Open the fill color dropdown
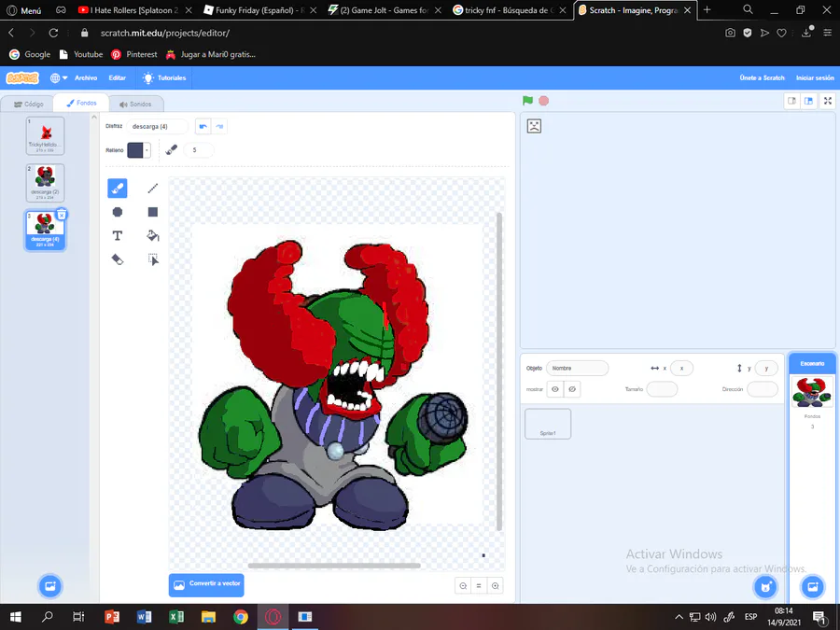The width and height of the screenshot is (840, 630). (x=139, y=150)
